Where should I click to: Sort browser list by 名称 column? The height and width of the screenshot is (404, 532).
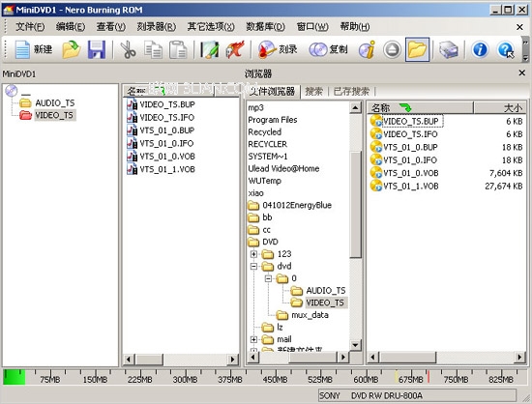point(420,108)
